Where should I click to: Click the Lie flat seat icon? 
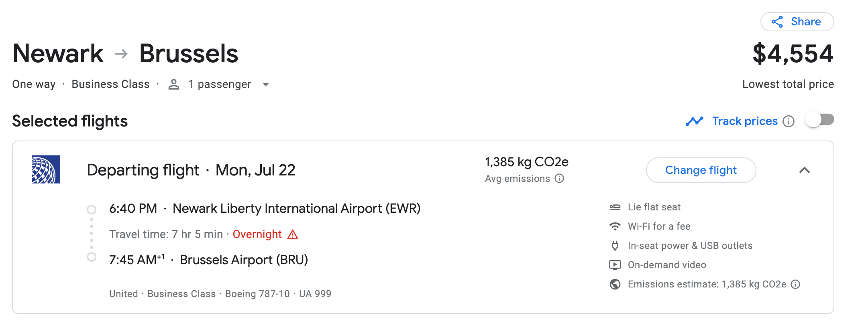(615, 207)
